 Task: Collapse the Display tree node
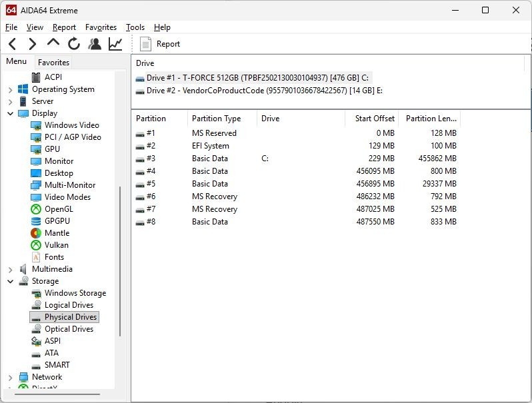pos(11,113)
